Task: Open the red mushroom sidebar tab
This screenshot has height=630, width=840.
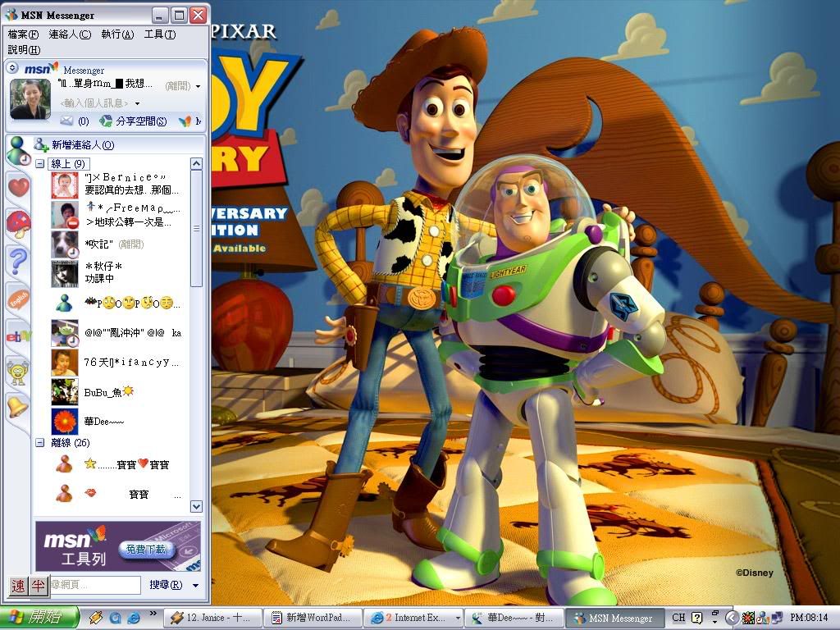Action: 18,224
